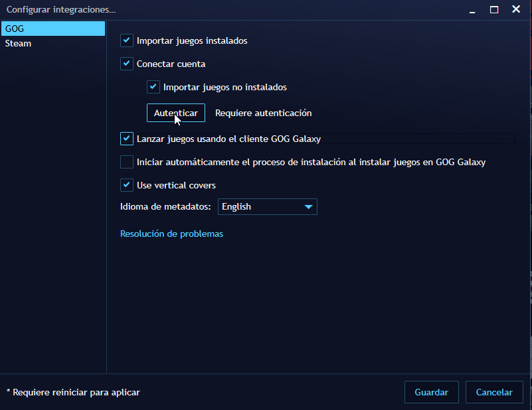Disable the "Conectar cuenta" option

point(126,64)
